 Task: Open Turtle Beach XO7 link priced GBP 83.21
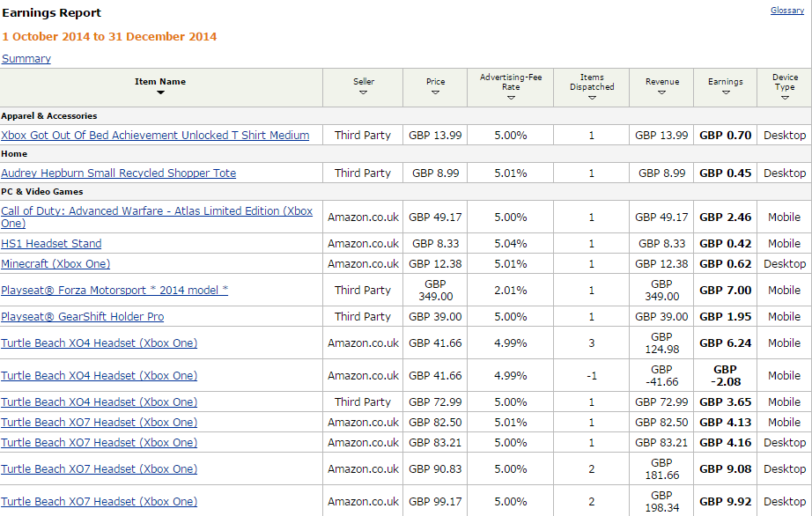[x=99, y=442]
